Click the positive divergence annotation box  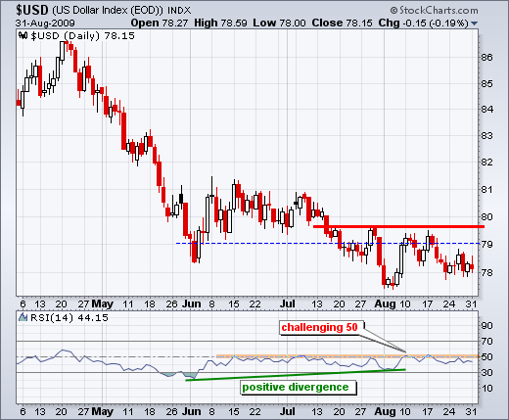(298, 388)
